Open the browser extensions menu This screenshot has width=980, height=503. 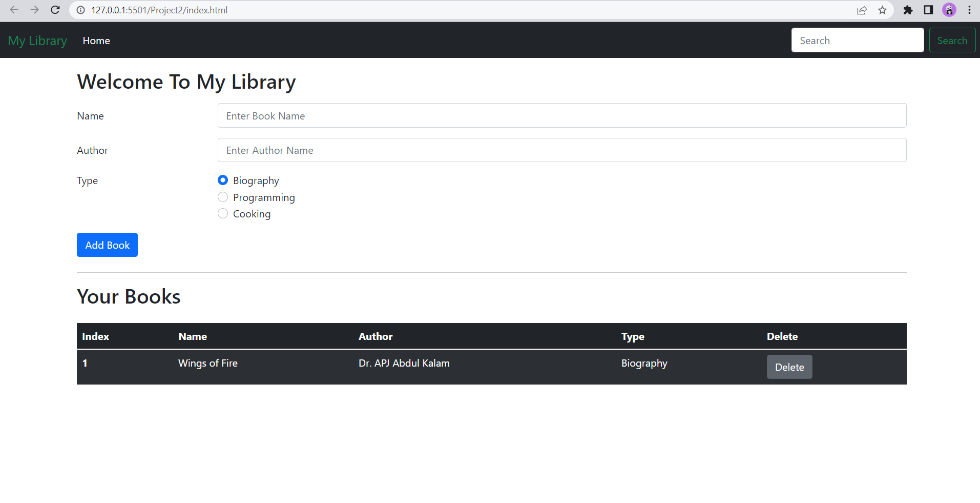coord(908,10)
